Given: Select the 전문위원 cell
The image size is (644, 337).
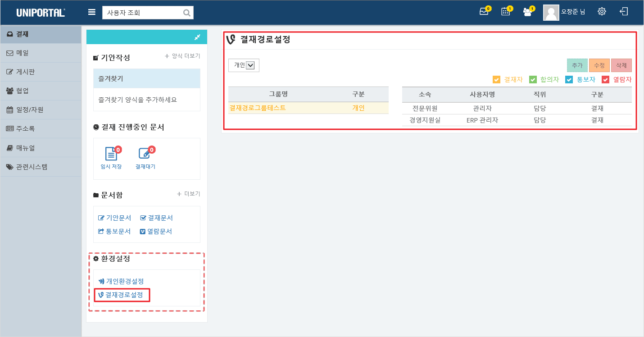Looking at the screenshot, I should click(x=425, y=108).
